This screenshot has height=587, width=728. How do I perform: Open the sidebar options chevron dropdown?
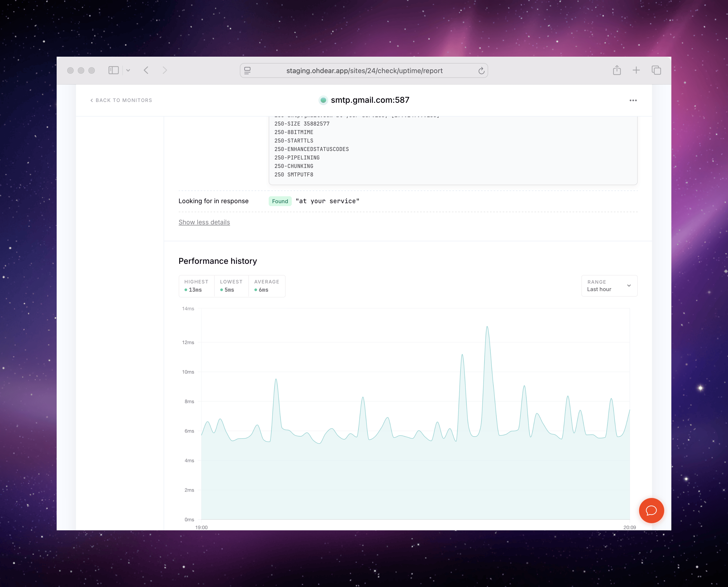[x=128, y=70]
